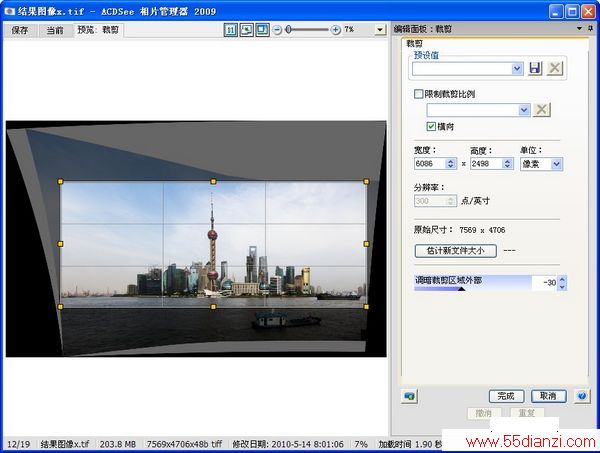Select bottom-left crop handle
This screenshot has height=453, width=600.
(60, 307)
